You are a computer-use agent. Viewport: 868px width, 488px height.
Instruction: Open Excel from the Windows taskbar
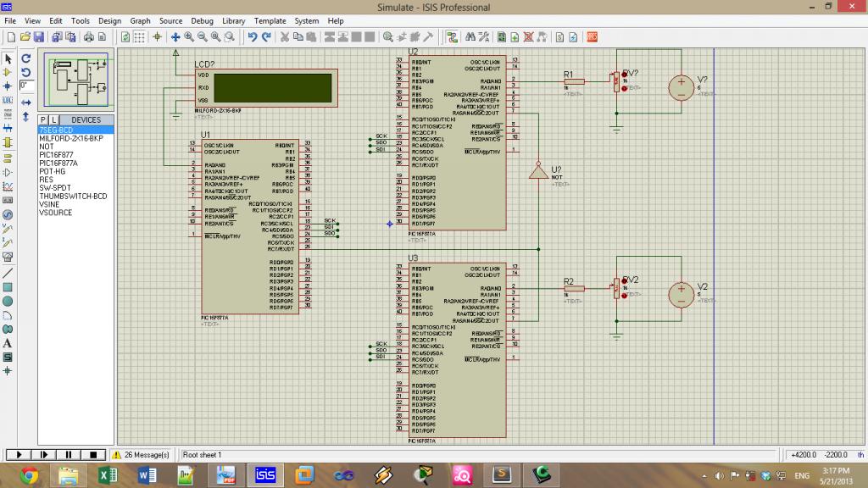pos(108,474)
